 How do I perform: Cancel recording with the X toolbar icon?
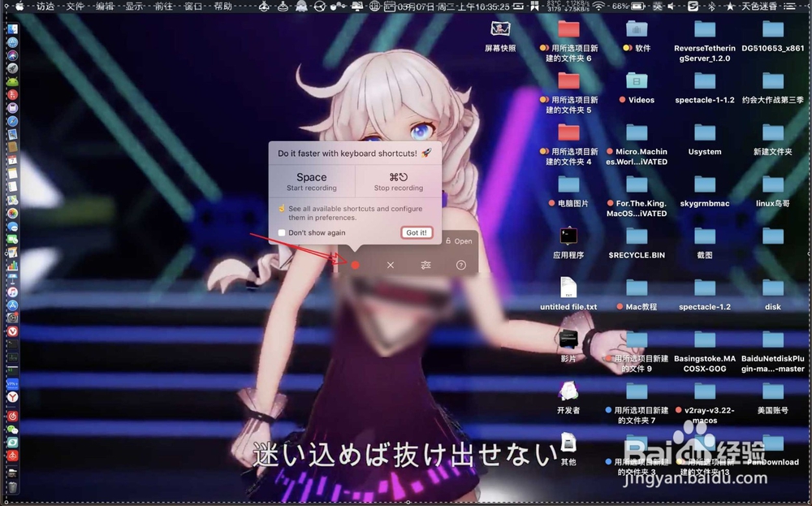[x=391, y=265]
